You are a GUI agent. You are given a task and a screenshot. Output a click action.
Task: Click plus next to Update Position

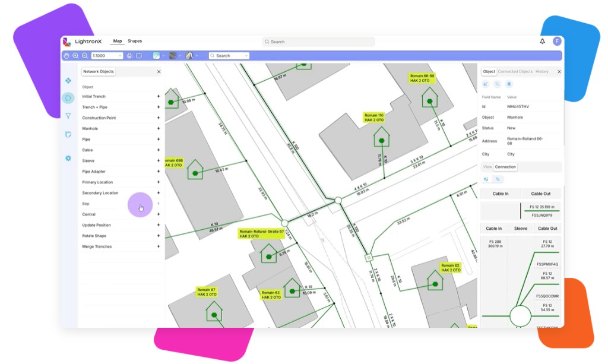[158, 225]
